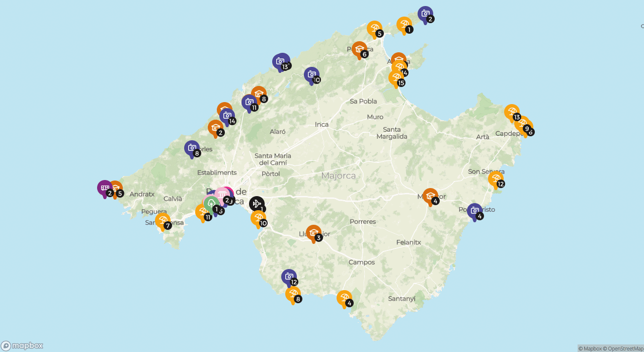This screenshot has width=644, height=352.
Task: Click the © OpenStreetMap attribution link
Action: coord(625,348)
